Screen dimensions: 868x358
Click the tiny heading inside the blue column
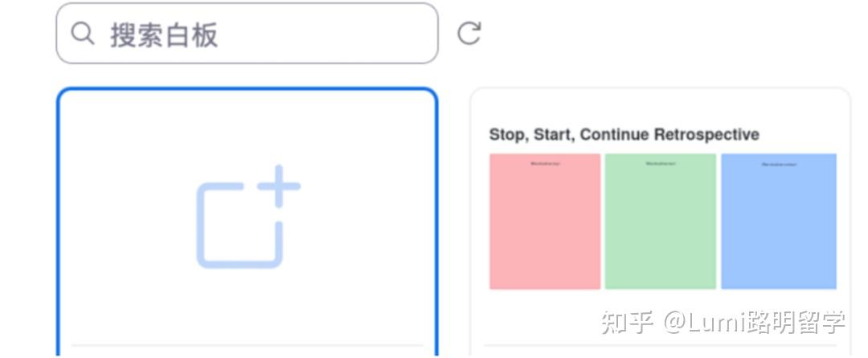point(779,164)
